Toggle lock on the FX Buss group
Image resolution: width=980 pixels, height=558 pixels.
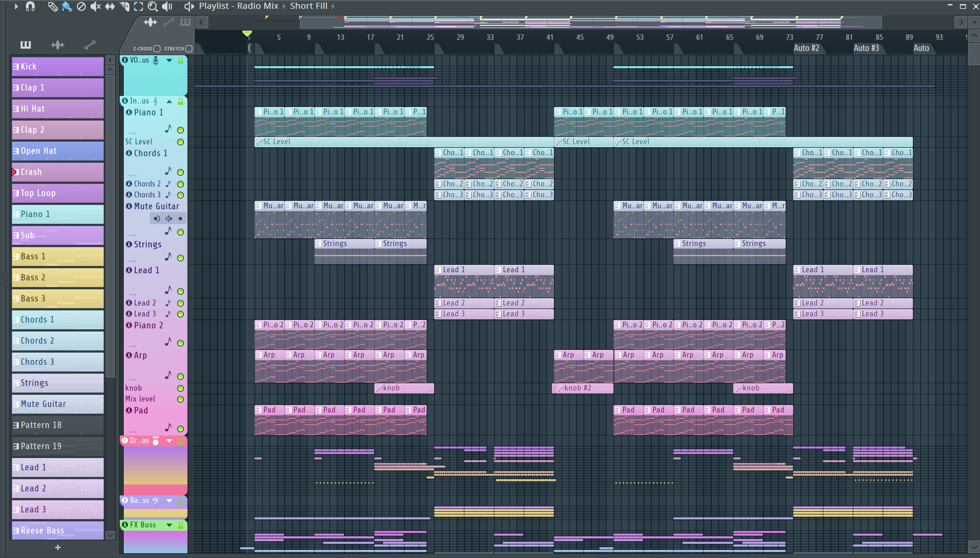pyautogui.click(x=180, y=525)
